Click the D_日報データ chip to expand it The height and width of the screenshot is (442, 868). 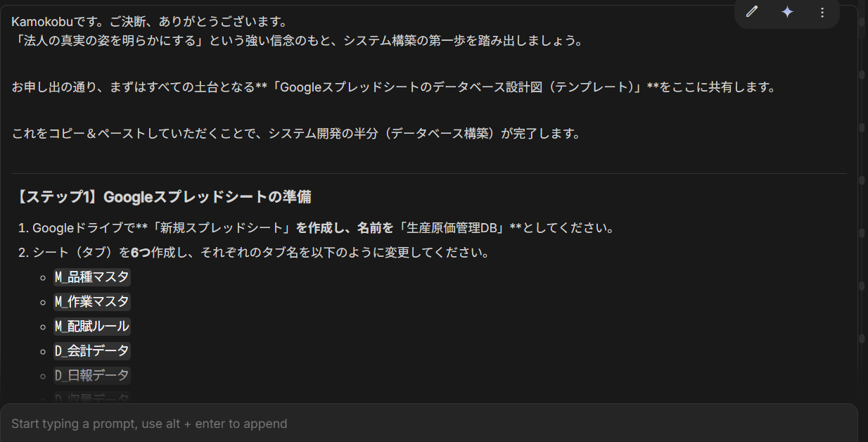[x=91, y=375]
